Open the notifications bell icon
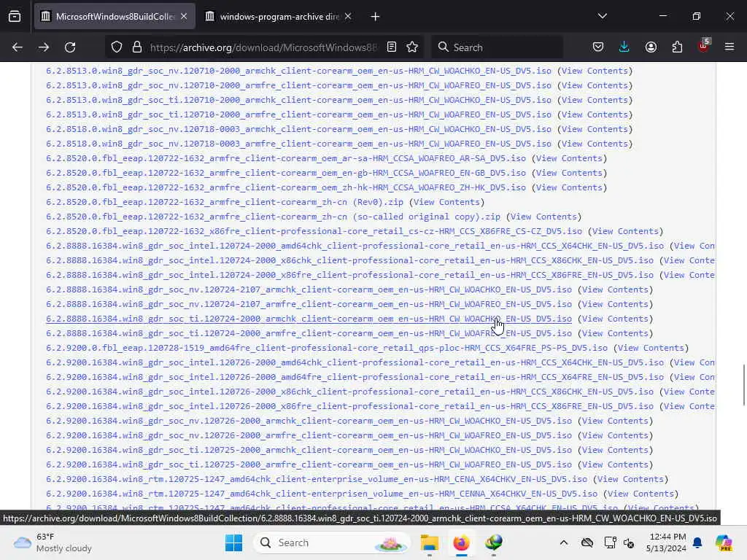Viewport: 747px width, 560px height. [x=697, y=542]
